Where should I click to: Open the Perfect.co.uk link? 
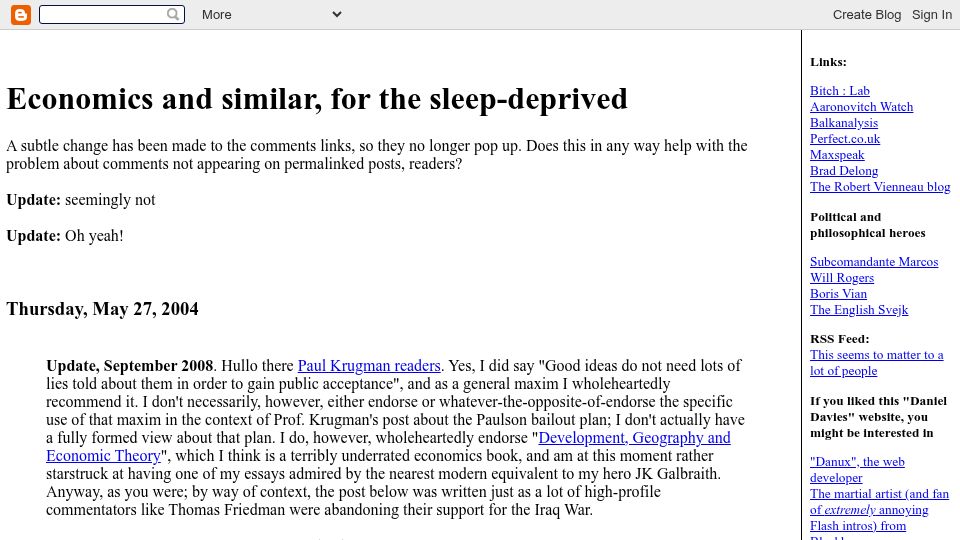coord(844,138)
